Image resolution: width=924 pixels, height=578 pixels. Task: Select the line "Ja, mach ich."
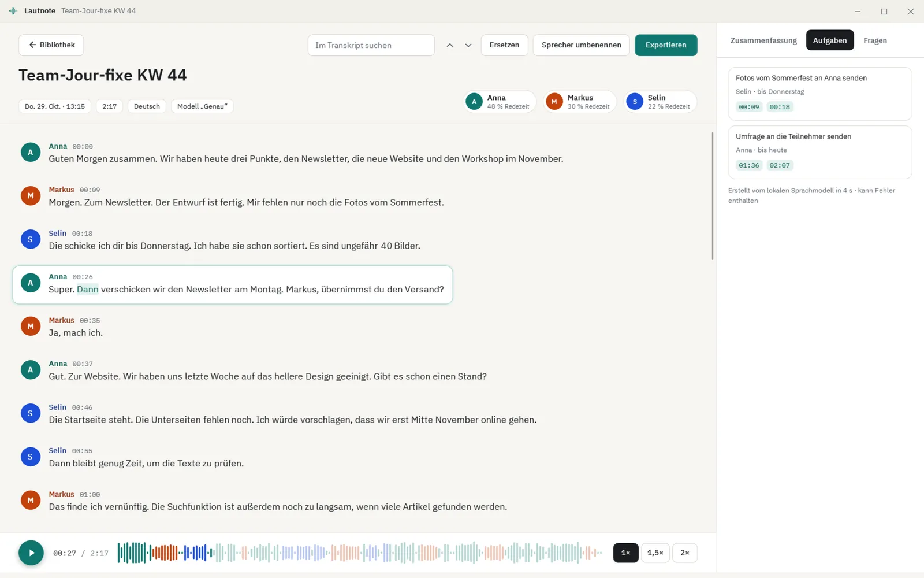pyautogui.click(x=76, y=333)
